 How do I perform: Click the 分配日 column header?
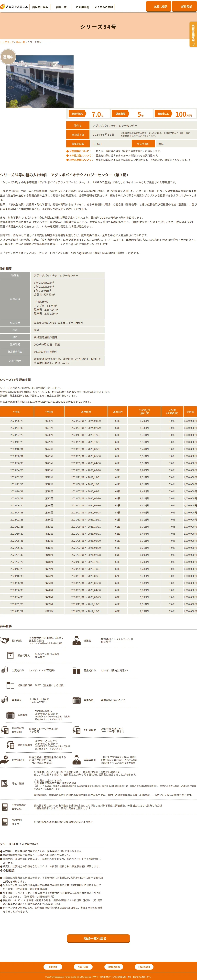(17, 412)
